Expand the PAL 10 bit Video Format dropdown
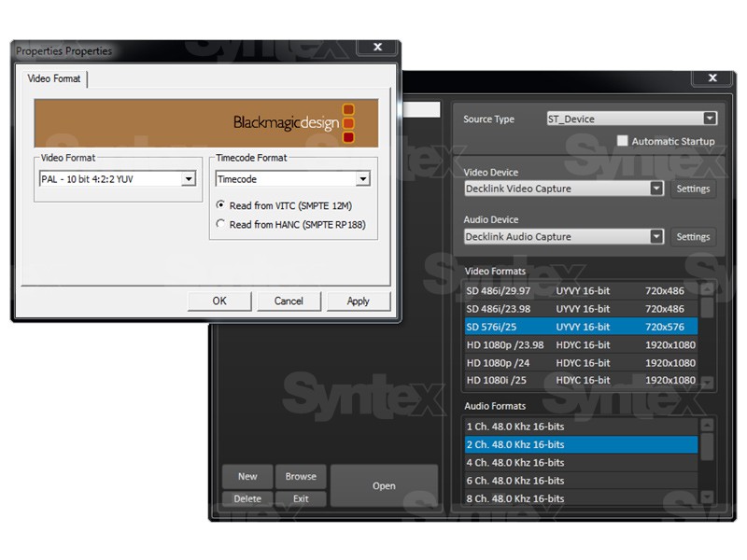The image size is (747, 560). [x=189, y=179]
